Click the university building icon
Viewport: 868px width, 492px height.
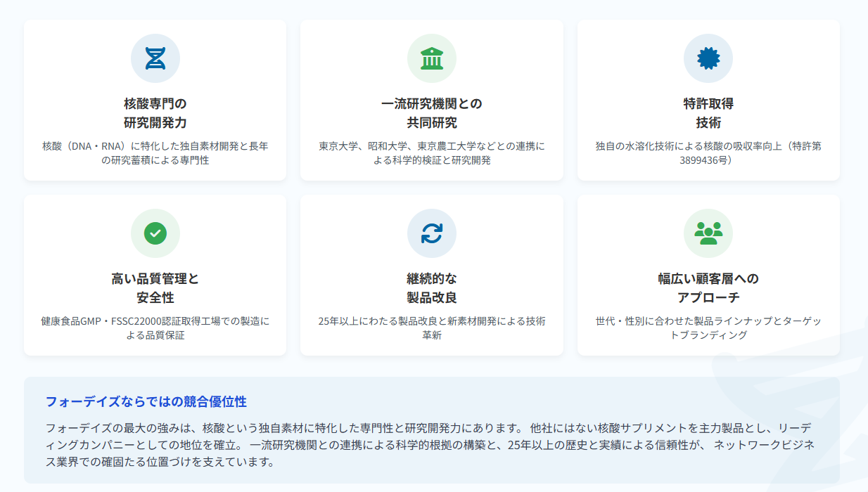coord(432,58)
